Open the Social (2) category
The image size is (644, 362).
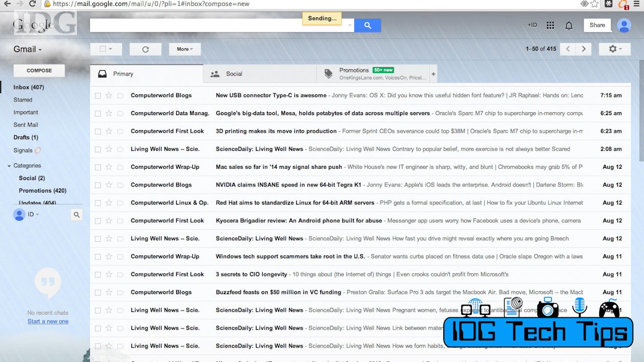point(32,178)
